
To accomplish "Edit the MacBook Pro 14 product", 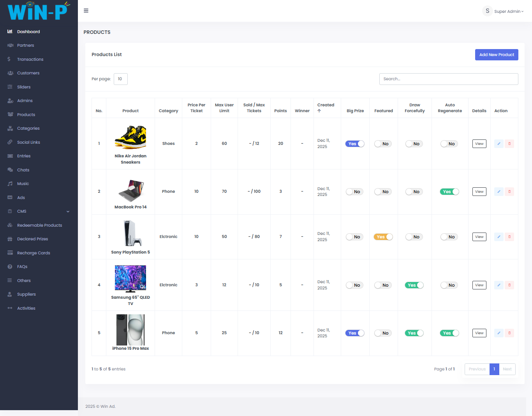I will [x=499, y=192].
